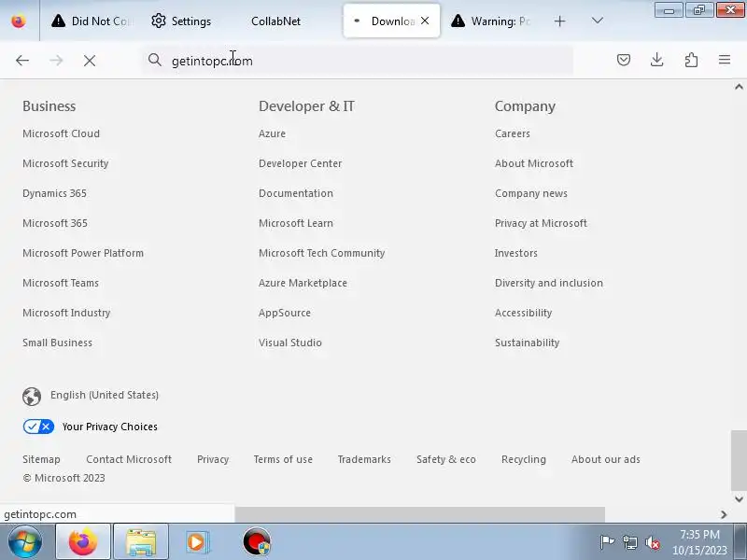
Task: Click the red recorder icon in taskbar
Action: [257, 541]
